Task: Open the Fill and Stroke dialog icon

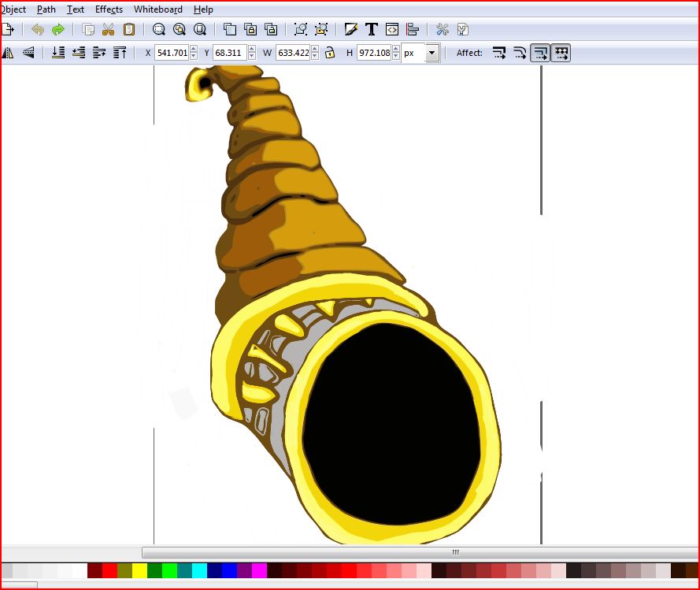Action: tap(351, 30)
